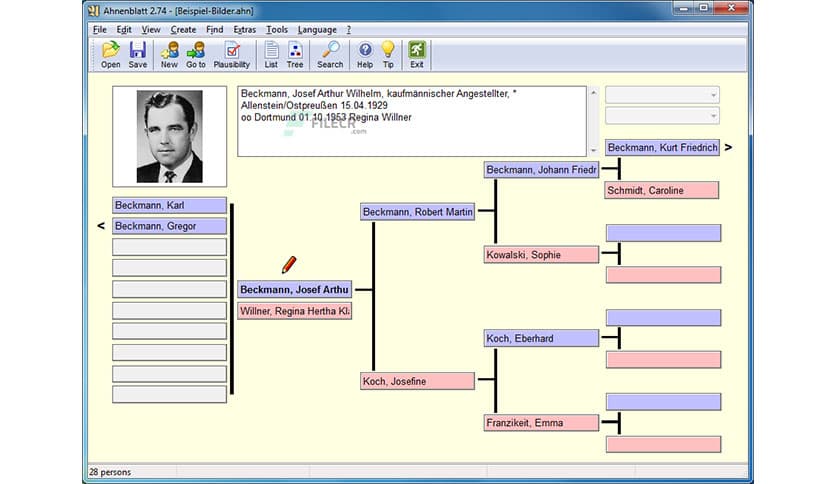Click the '28 persons' status bar text
This screenshot has height=484, width=836.
click(110, 472)
